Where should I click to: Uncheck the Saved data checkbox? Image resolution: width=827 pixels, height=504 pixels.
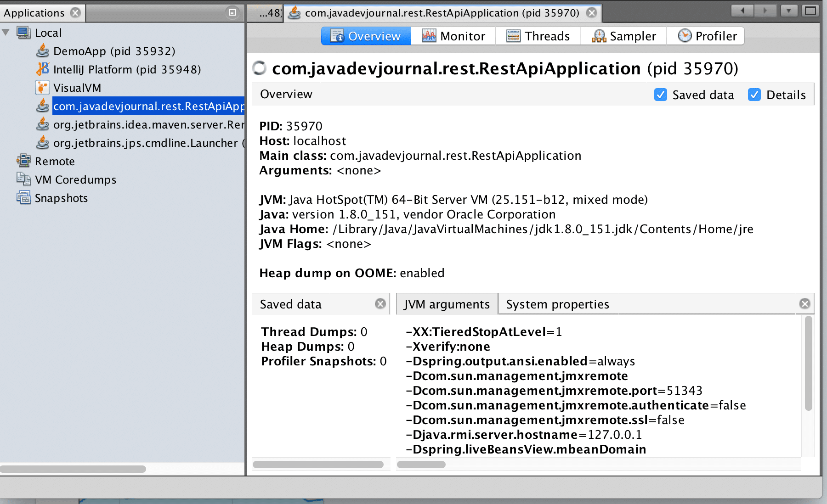pos(660,95)
